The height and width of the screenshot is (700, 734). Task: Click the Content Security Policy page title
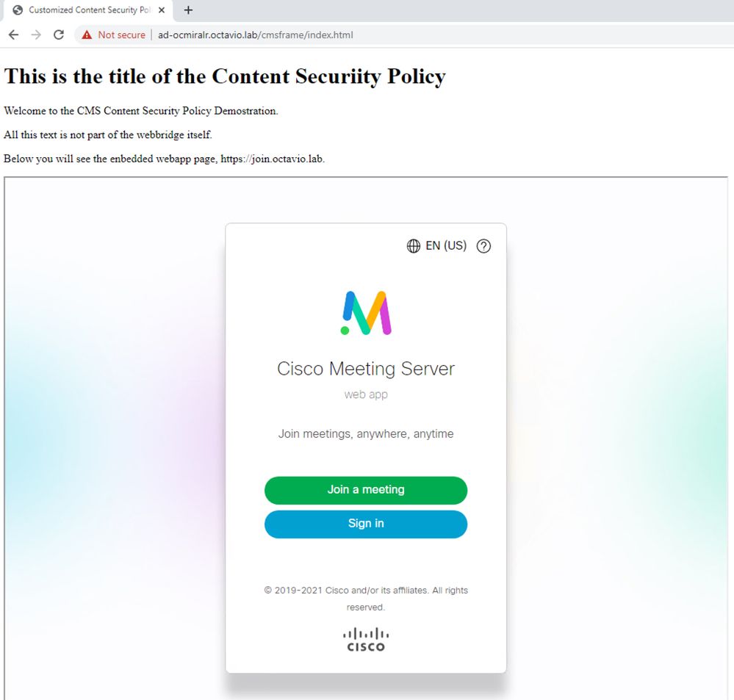[225, 76]
